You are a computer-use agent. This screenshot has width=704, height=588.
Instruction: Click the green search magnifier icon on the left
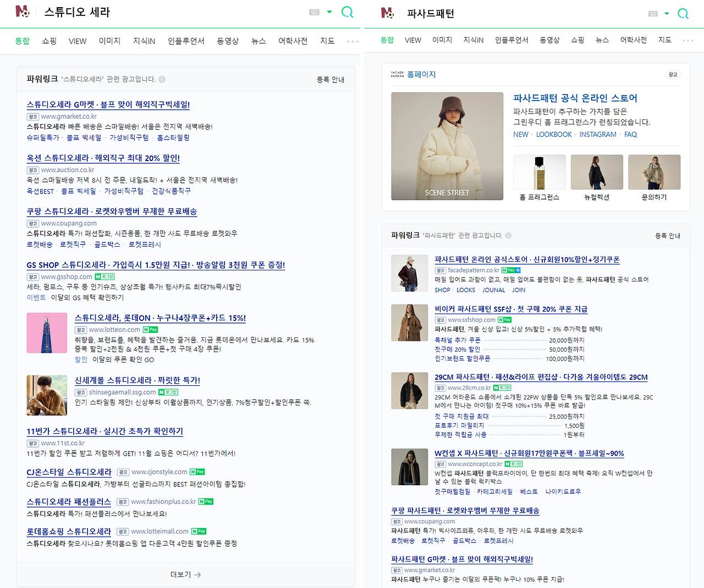click(x=348, y=12)
